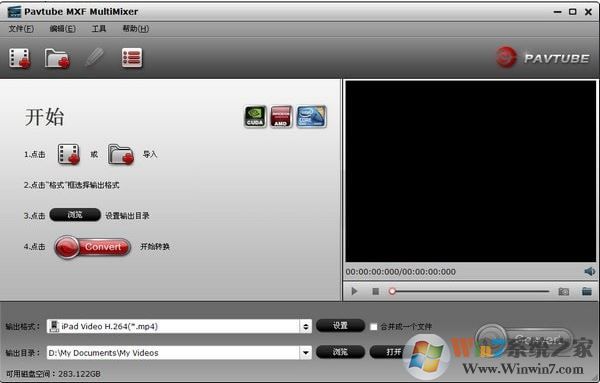Expand the output format dropdown arrows
This screenshot has width=600, height=383.
pyautogui.click(x=305, y=326)
